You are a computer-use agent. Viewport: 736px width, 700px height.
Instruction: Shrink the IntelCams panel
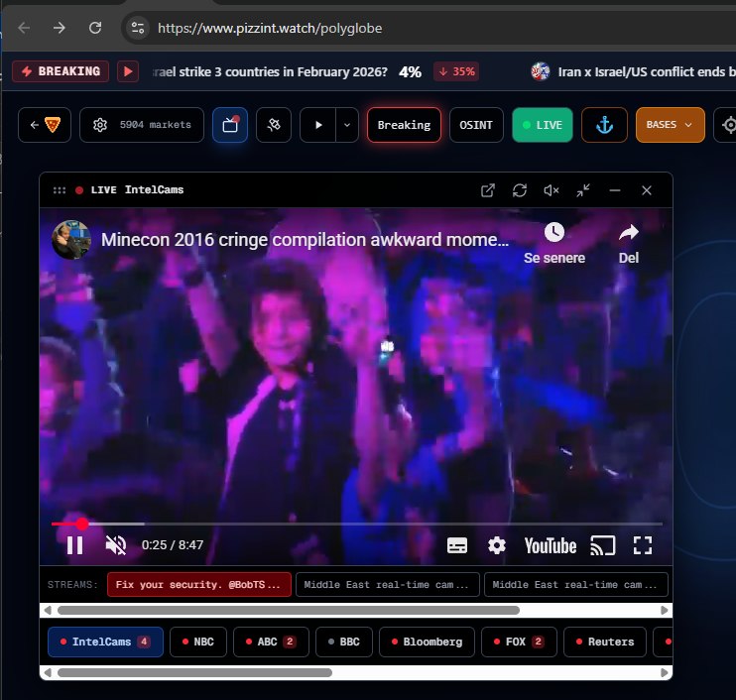click(583, 190)
